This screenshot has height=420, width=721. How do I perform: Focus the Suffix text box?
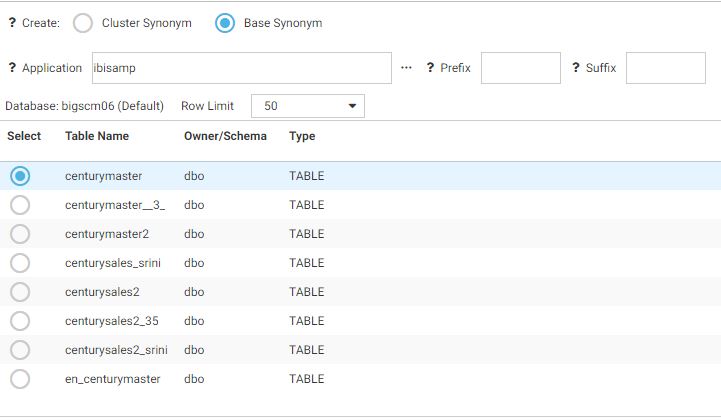coord(665,68)
